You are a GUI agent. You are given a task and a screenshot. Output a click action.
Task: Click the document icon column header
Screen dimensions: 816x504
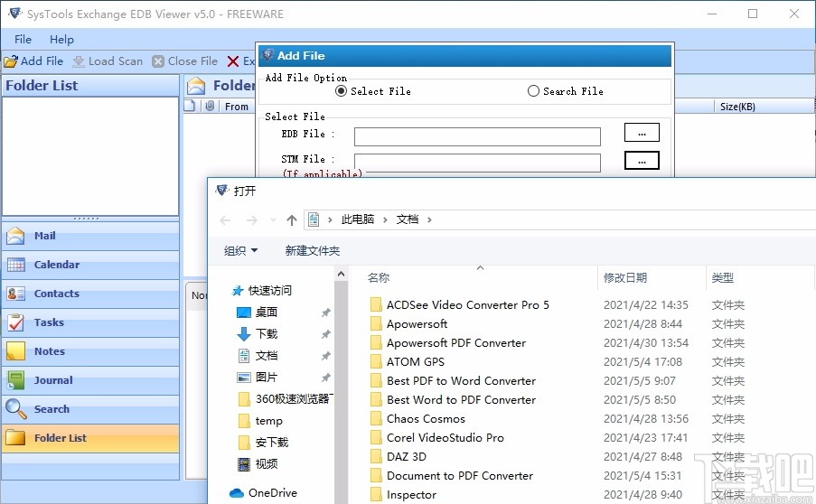point(190,106)
